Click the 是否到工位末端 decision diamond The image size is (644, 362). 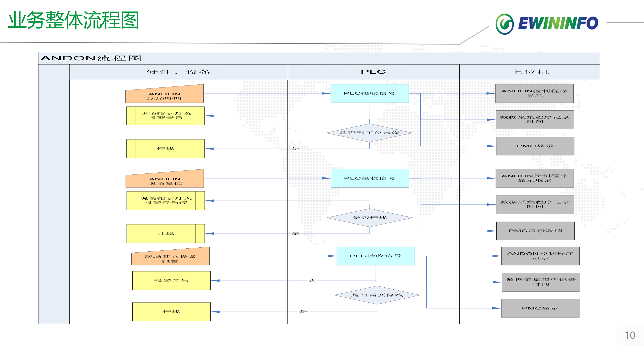pos(369,133)
